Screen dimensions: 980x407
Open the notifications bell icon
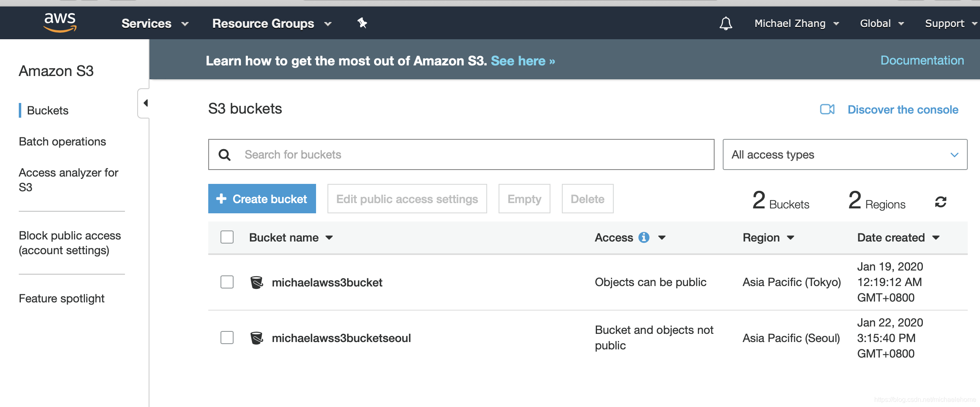coord(726,23)
